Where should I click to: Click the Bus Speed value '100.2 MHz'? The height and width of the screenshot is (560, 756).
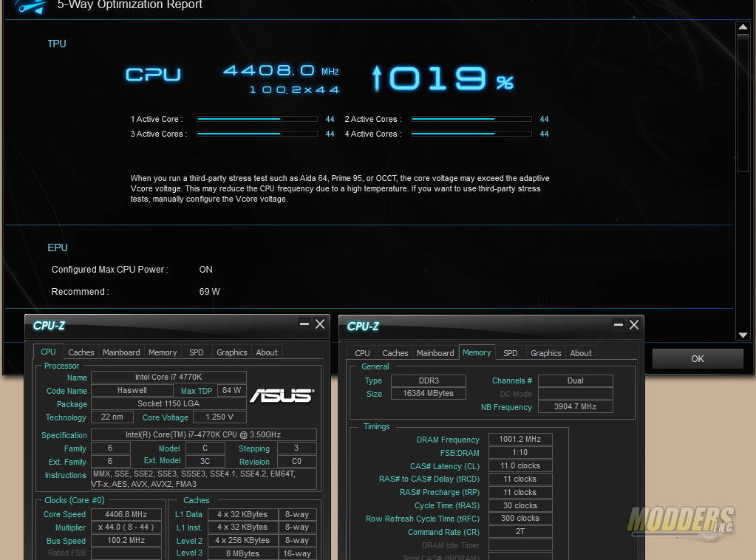coord(126,540)
